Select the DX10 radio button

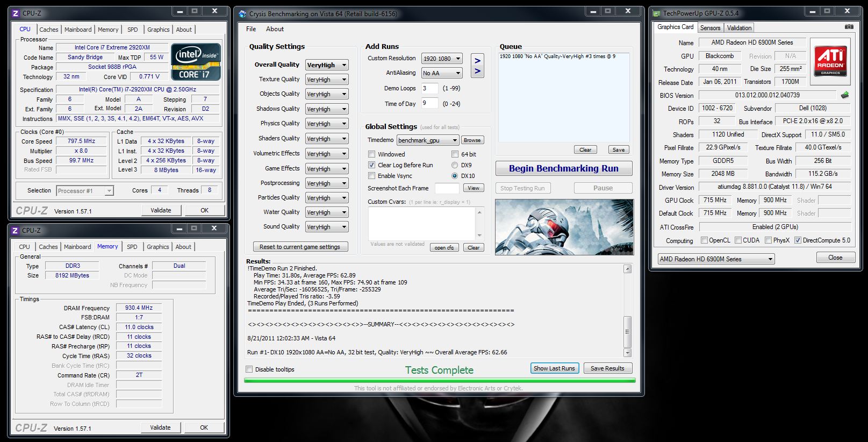click(x=455, y=176)
